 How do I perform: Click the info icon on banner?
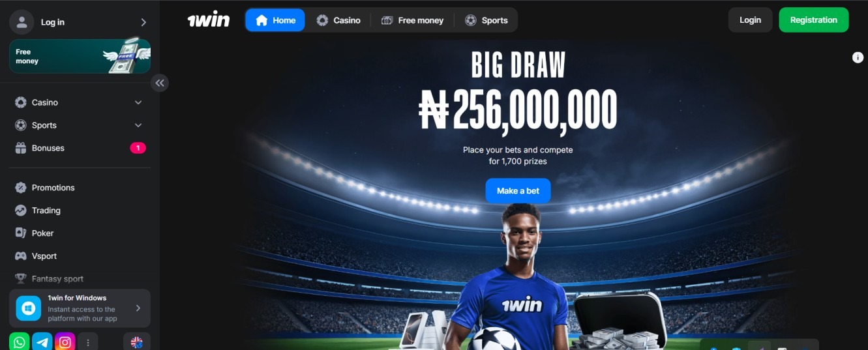(858, 57)
